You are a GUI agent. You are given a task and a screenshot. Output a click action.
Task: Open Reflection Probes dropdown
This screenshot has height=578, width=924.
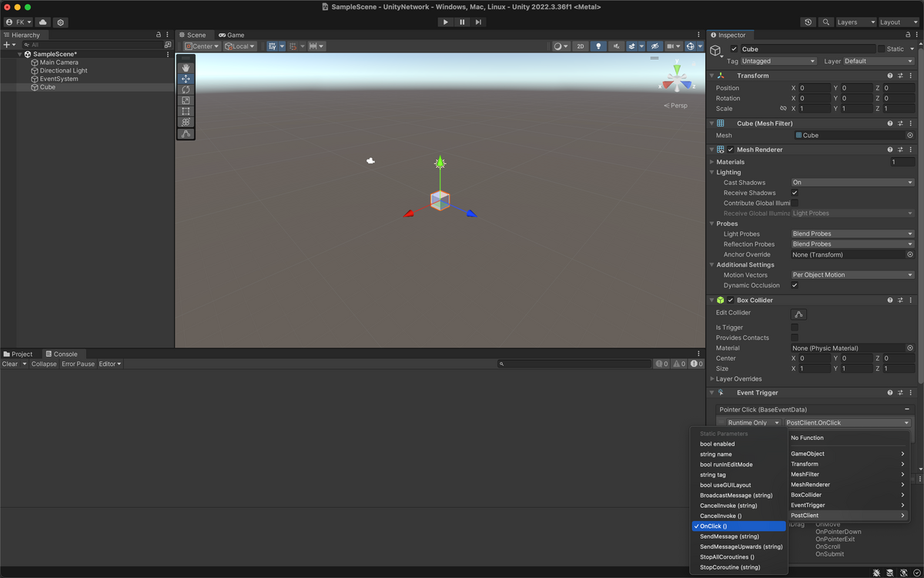[852, 244]
